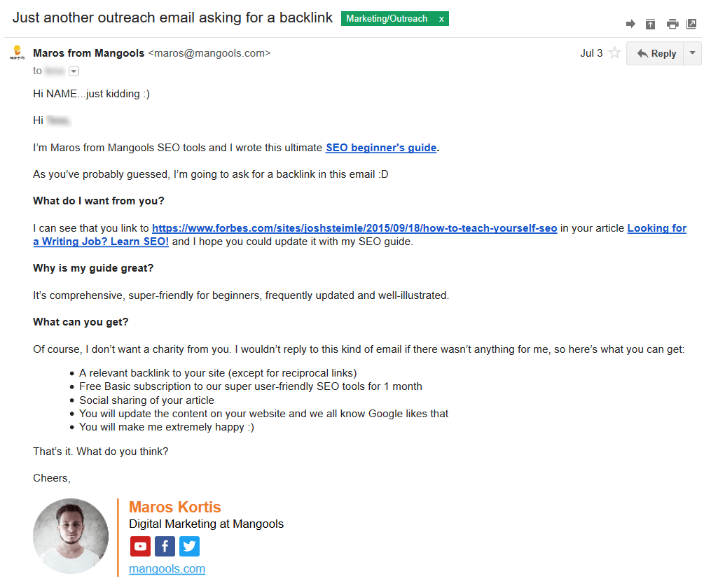The height and width of the screenshot is (588, 718).
Task: Open the mangools.com signature link
Action: 167,569
